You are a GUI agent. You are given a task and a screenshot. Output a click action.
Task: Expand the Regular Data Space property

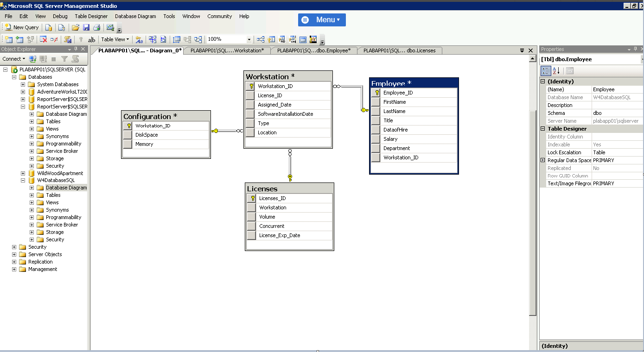[x=543, y=160]
